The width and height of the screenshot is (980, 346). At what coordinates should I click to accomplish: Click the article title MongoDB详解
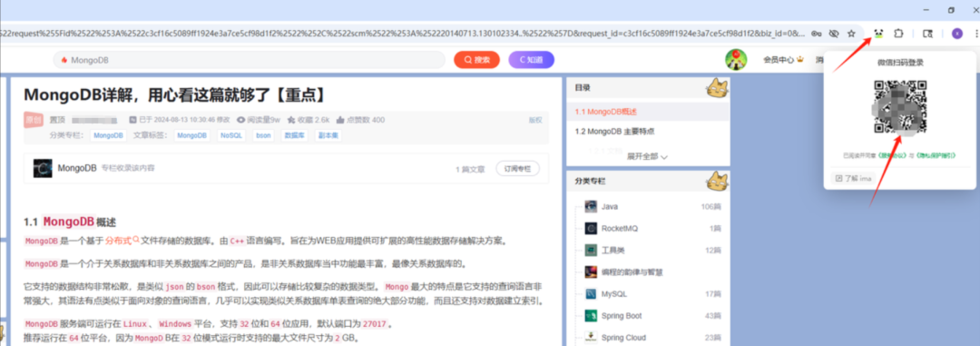point(175,95)
